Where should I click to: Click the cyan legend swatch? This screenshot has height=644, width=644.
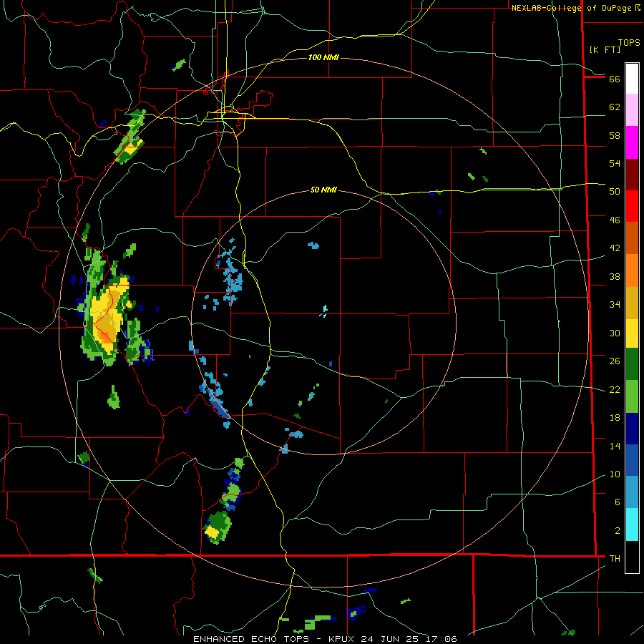[632, 525]
